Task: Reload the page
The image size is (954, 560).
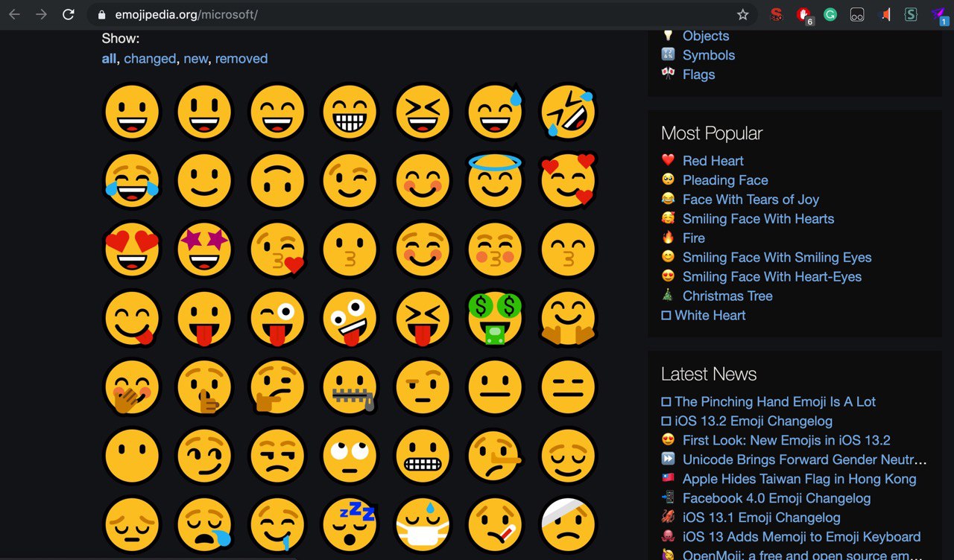Action: coord(68,14)
